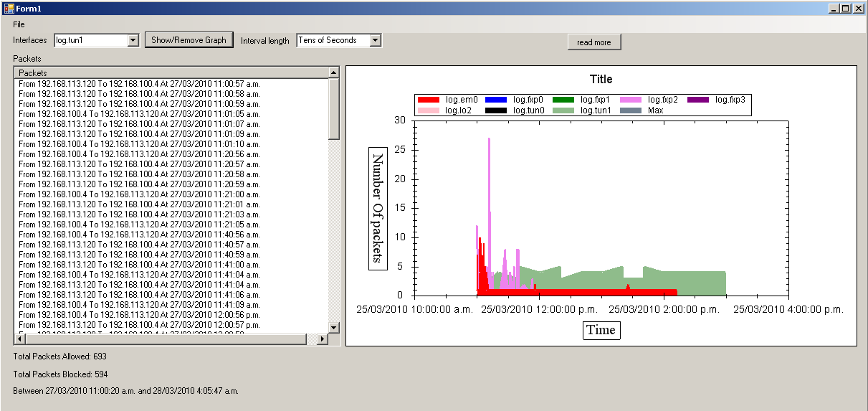Click the Packets column header
The height and width of the screenshot is (411, 868).
tap(171, 72)
